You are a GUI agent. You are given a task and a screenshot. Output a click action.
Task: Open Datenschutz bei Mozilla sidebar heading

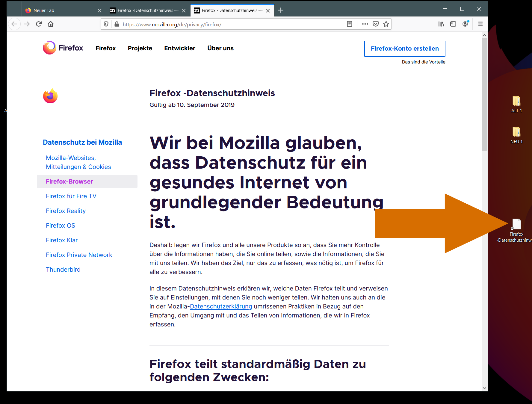82,142
